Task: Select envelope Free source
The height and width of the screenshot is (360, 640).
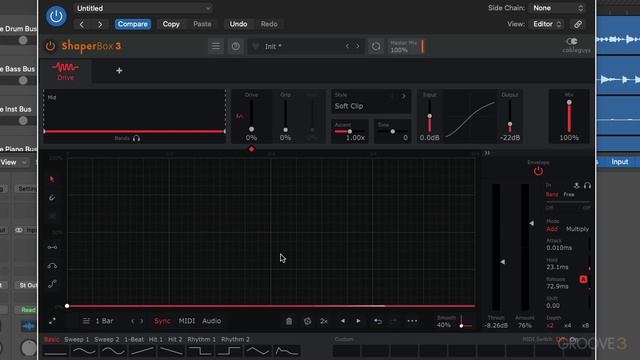Action: coord(569,195)
